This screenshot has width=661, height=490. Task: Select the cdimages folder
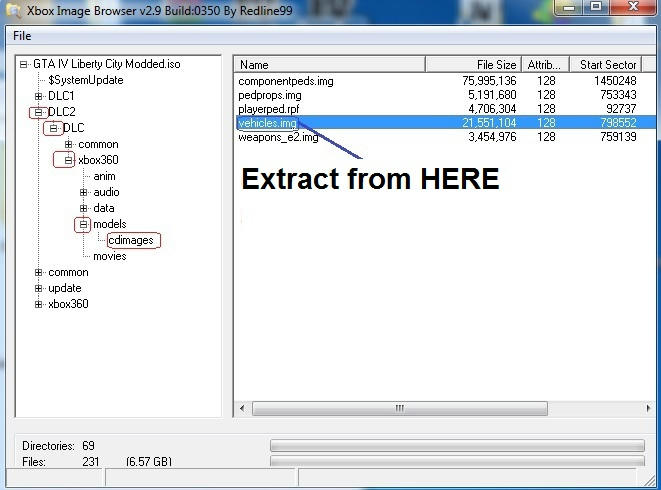132,240
